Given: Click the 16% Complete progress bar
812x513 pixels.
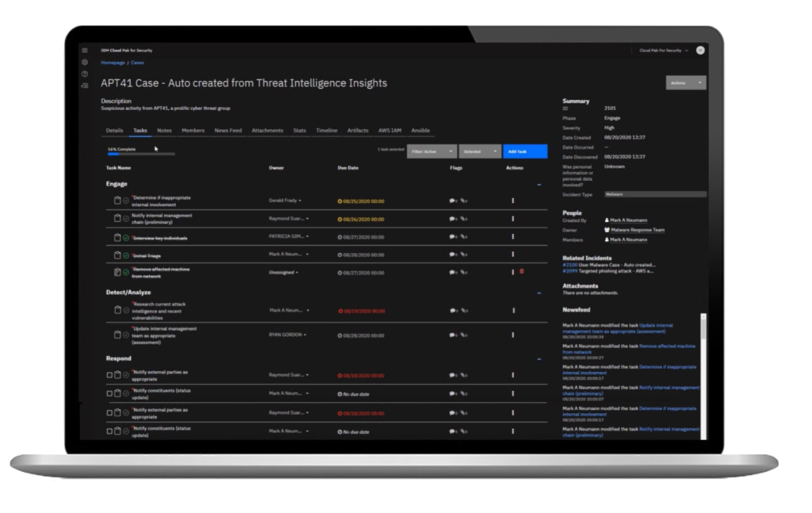Looking at the screenshot, I should pyautogui.click(x=141, y=154).
